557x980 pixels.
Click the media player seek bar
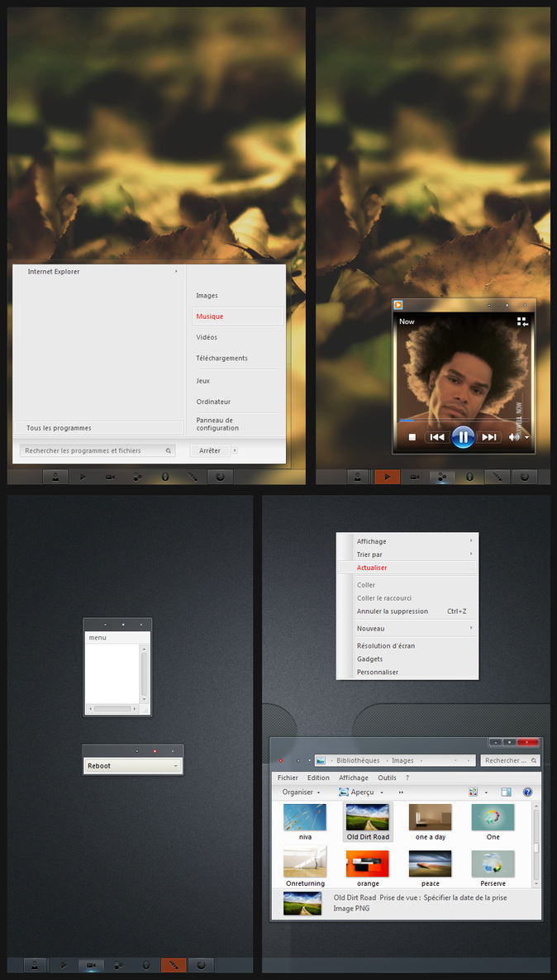[x=463, y=421]
